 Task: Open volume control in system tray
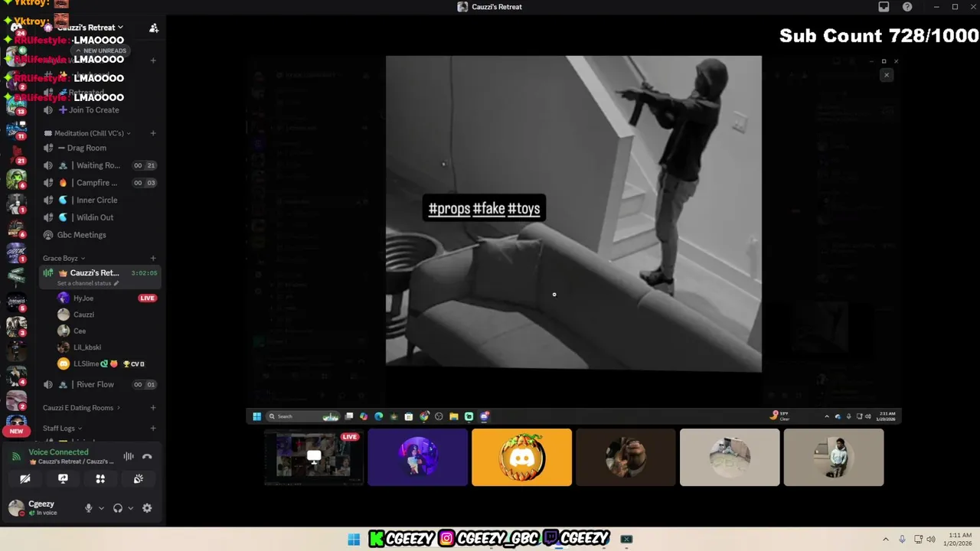(931, 540)
